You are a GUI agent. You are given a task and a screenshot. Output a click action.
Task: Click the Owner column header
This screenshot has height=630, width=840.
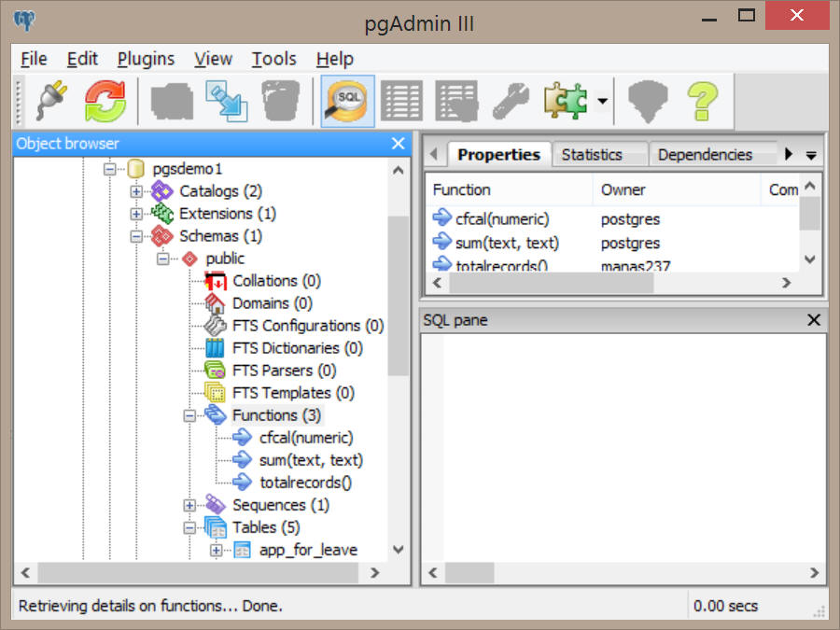[x=677, y=189]
